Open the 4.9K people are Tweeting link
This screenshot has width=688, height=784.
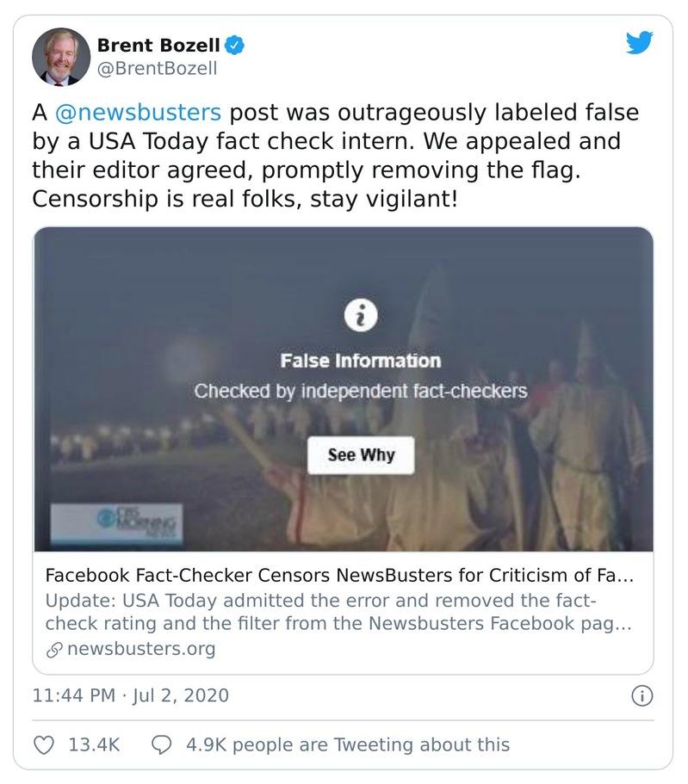click(348, 744)
